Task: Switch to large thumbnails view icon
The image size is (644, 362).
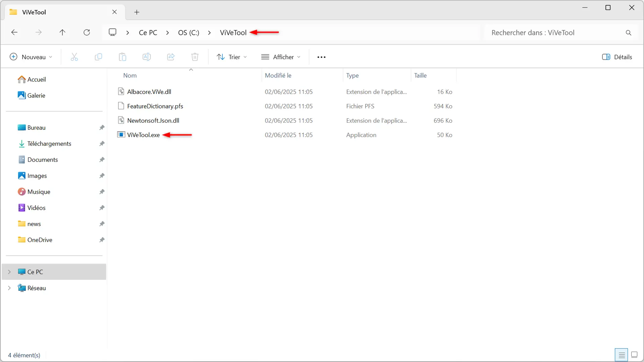Action: pyautogui.click(x=634, y=355)
